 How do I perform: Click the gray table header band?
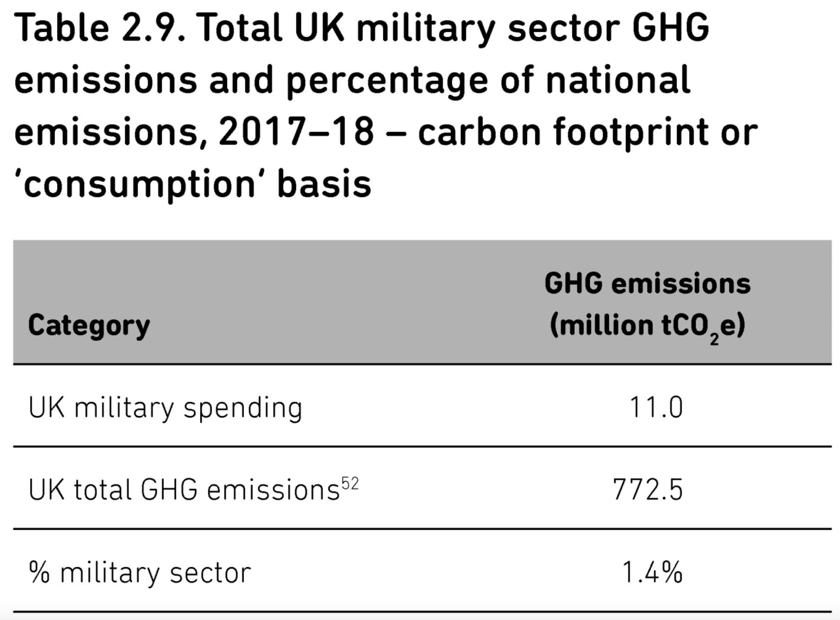(x=422, y=302)
